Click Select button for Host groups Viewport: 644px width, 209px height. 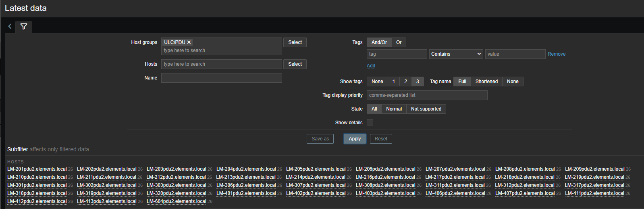tap(295, 42)
